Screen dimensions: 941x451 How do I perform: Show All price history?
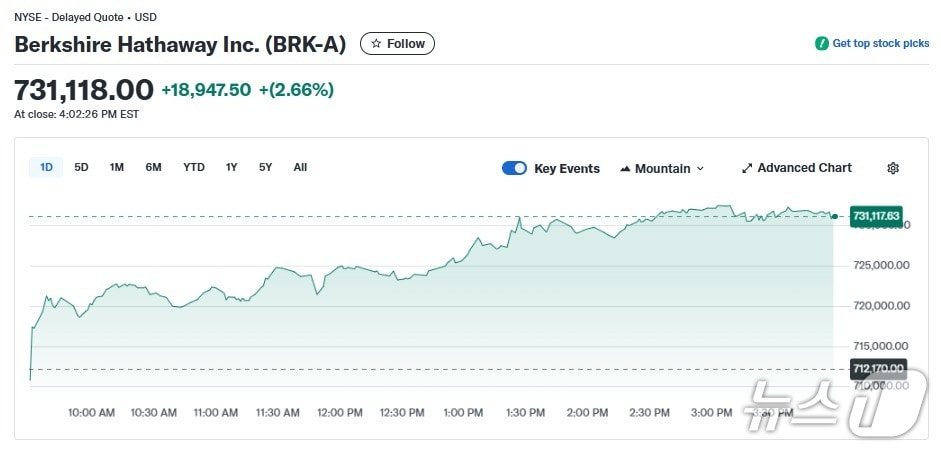[300, 167]
